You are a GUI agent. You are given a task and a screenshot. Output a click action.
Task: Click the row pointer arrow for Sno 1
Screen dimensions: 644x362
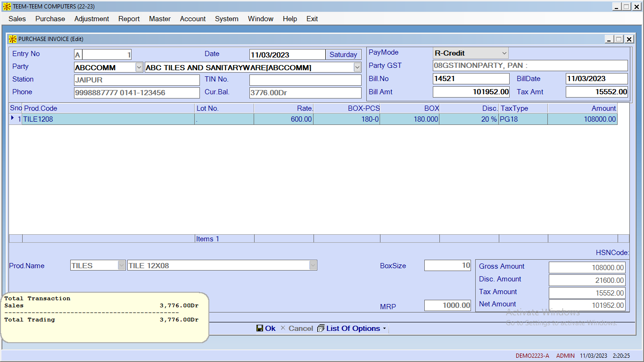[x=12, y=119]
